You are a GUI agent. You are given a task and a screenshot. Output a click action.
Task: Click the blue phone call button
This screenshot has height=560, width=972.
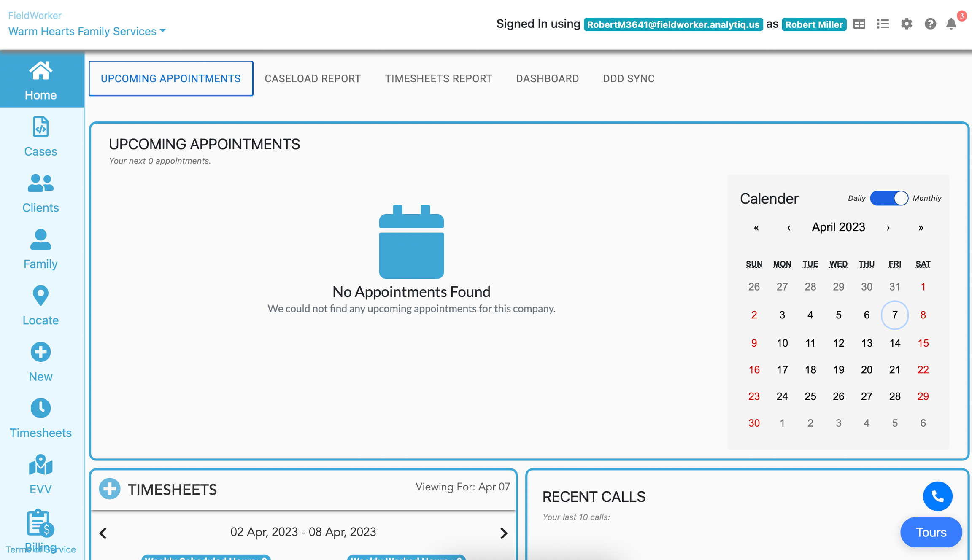[x=937, y=496]
